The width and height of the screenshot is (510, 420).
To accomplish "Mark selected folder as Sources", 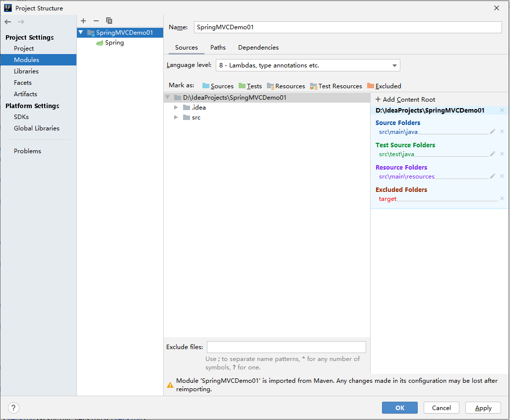I will 218,86.
